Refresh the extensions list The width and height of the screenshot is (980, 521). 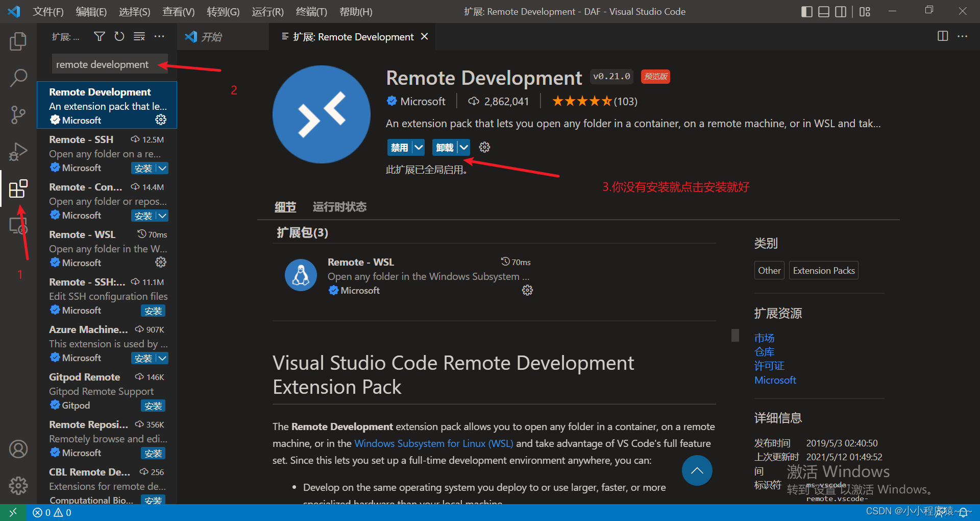point(119,36)
